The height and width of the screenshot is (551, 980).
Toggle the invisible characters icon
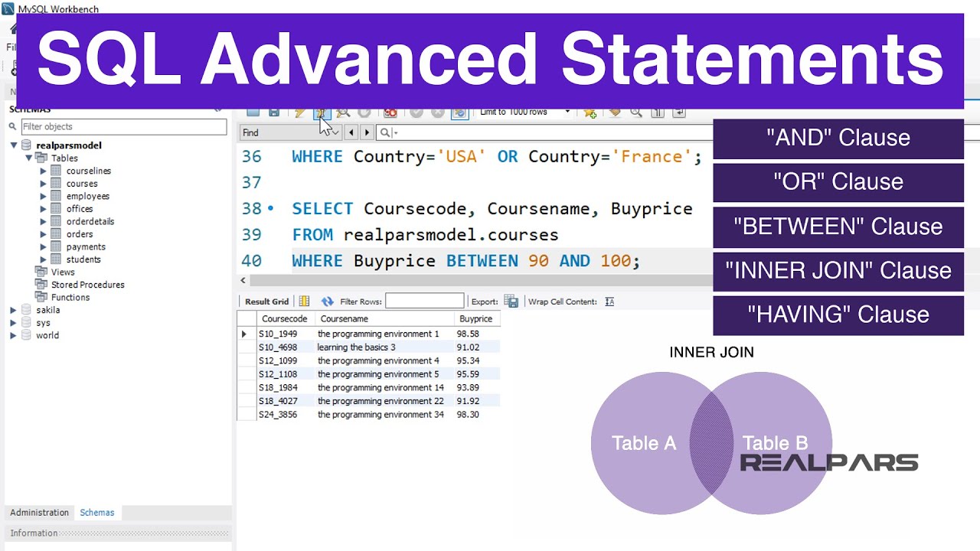658,112
